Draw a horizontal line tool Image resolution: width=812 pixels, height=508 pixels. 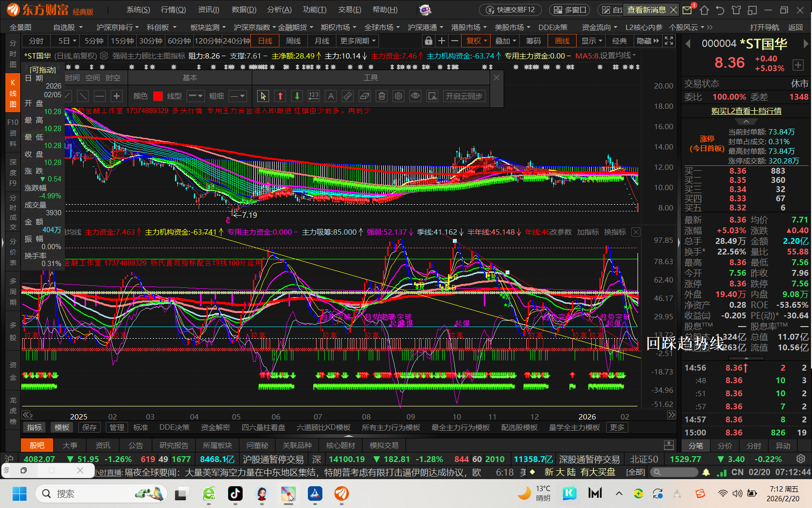[100, 96]
